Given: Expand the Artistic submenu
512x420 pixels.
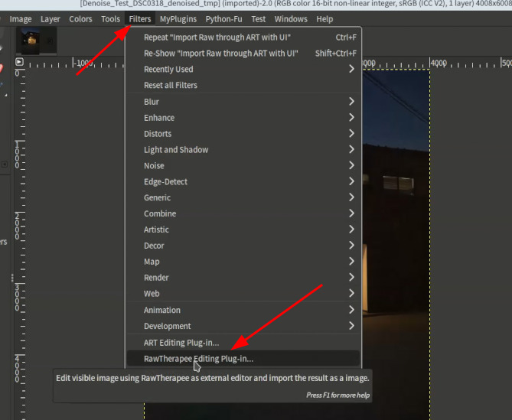Looking at the screenshot, I should click(243, 230).
